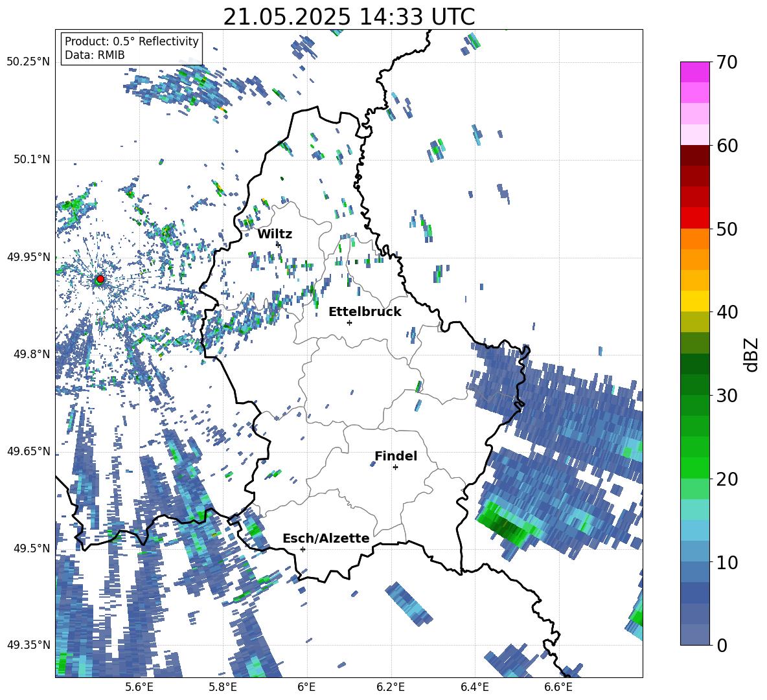Click the '49.5°N' latitude label

pyautogui.click(x=31, y=548)
